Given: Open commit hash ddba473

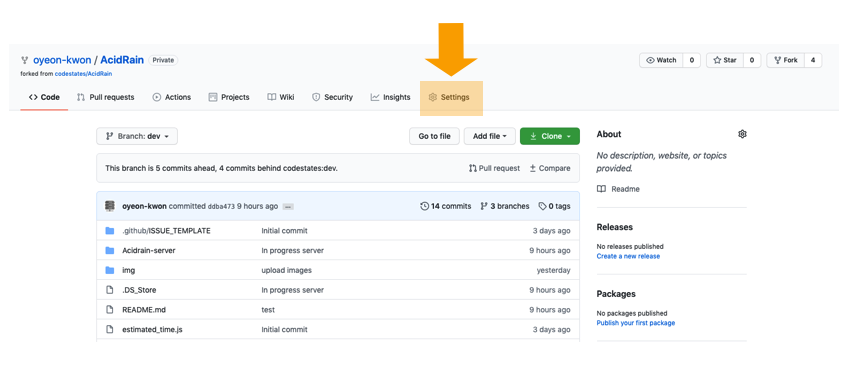Looking at the screenshot, I should pos(221,207).
